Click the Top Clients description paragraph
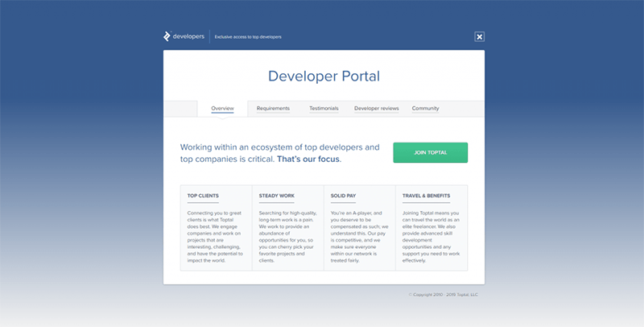644x327 pixels. tap(215, 237)
